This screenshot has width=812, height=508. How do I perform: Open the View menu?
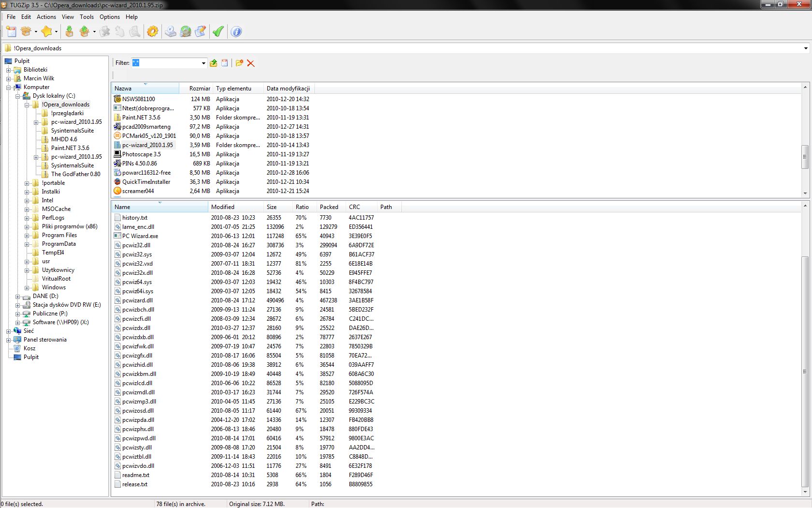tap(68, 17)
